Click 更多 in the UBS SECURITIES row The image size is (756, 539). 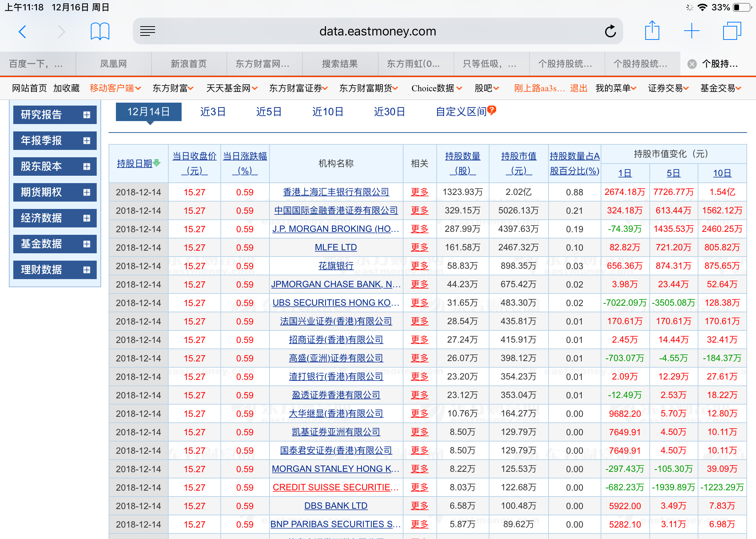pyautogui.click(x=420, y=303)
